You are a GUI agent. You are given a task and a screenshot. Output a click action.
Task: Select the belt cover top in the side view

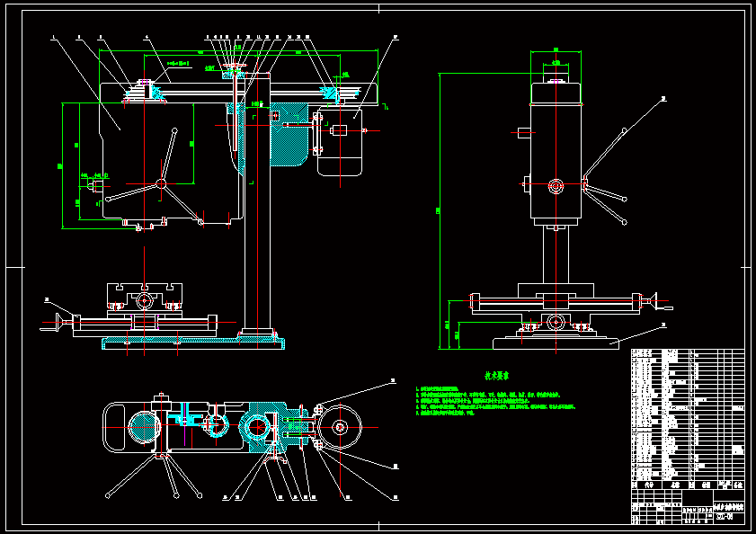click(556, 93)
